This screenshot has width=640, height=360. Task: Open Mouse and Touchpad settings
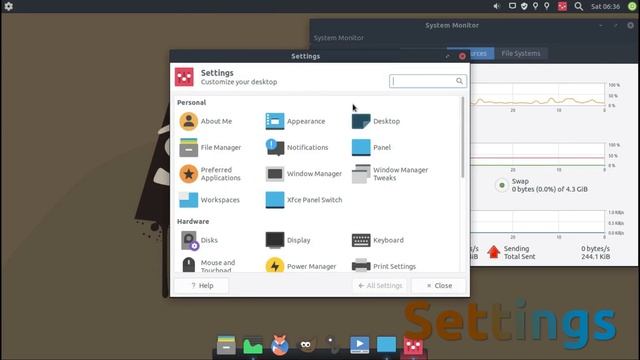[207, 266]
